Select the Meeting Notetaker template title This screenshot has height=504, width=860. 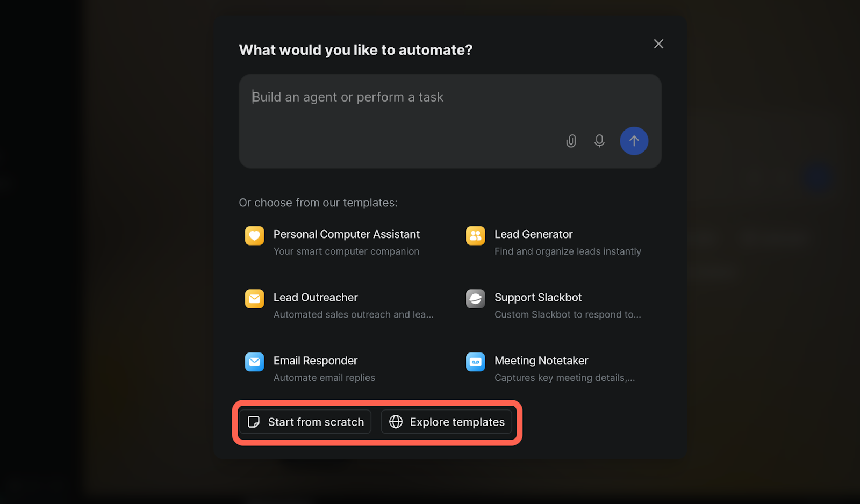click(x=541, y=361)
